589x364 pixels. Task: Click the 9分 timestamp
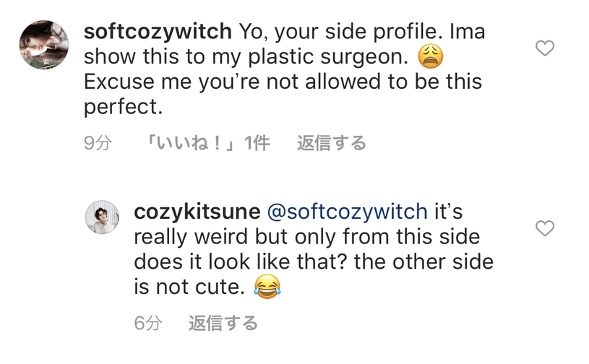point(98,143)
